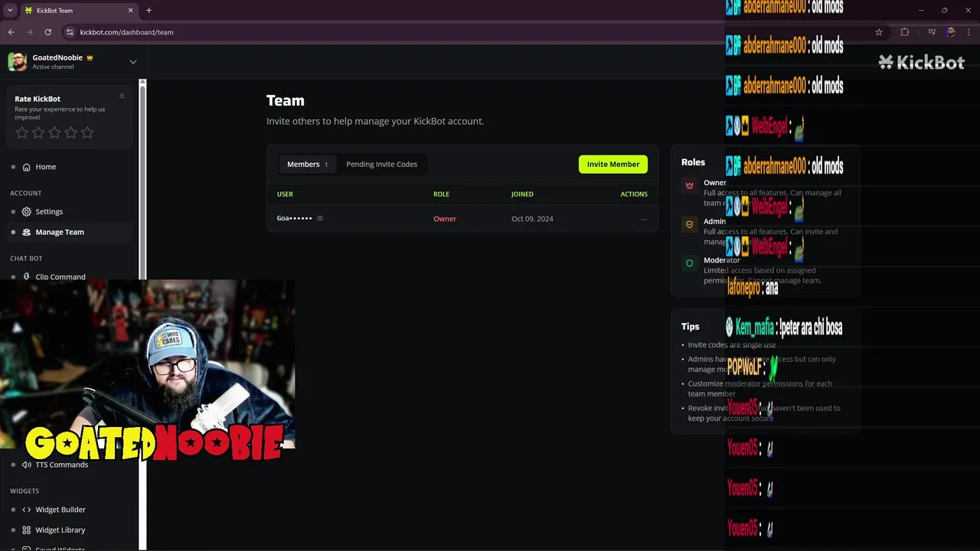Image resolution: width=980 pixels, height=551 pixels.
Task: Click the Widget Builder code brackets icon
Action: [27, 510]
